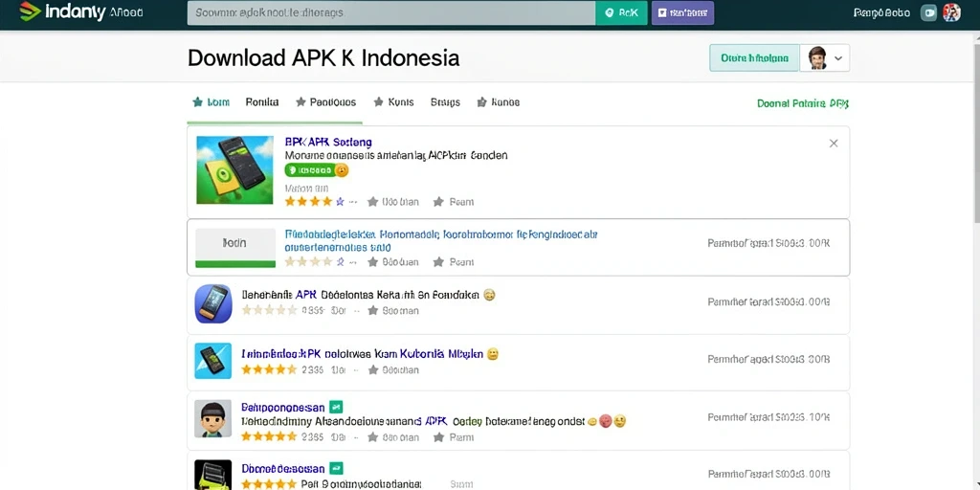The width and height of the screenshot is (980, 490).
Task: Click the gray star in the Kutonla Mbglen row
Action: tap(373, 370)
